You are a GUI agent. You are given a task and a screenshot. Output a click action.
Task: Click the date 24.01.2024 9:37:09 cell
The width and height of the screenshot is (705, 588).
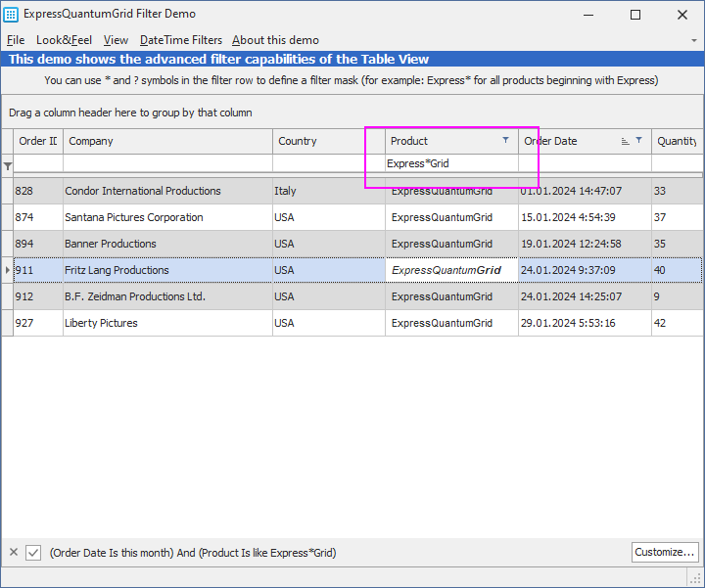pyautogui.click(x=585, y=270)
